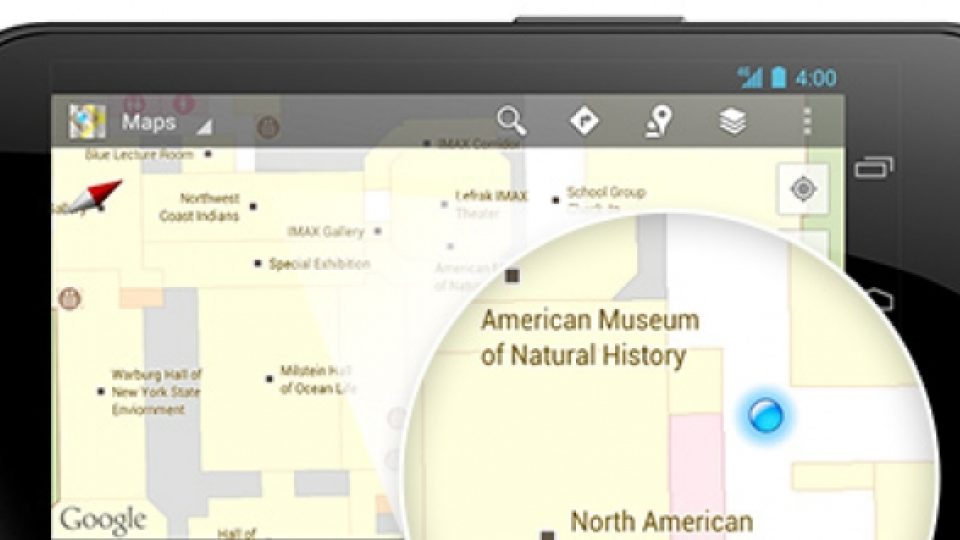Tap the my location crosshair button

803,189
